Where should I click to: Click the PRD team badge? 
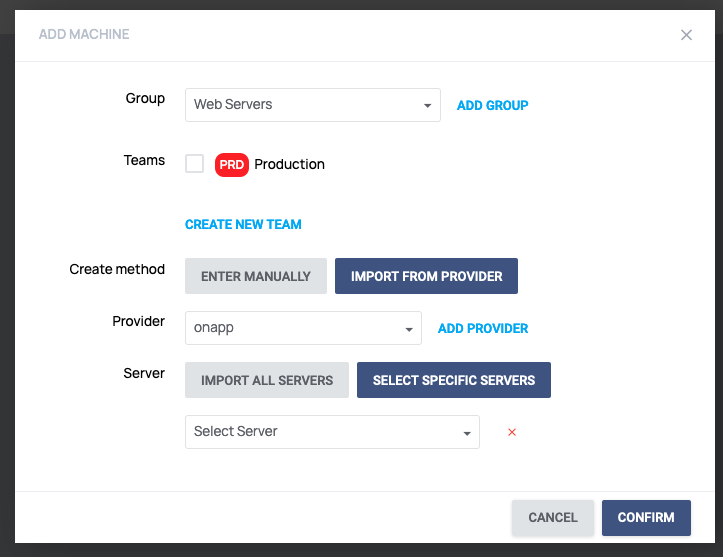coord(231,165)
